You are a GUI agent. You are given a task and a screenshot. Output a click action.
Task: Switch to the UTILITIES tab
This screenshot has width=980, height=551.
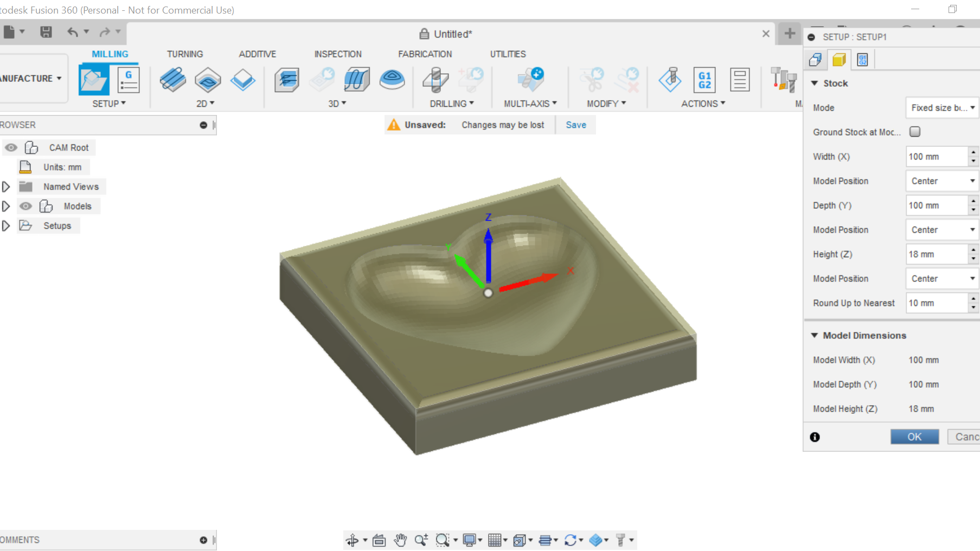pos(508,54)
